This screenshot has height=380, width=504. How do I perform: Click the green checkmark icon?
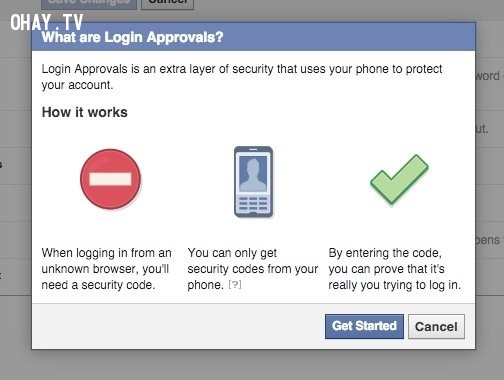pyautogui.click(x=399, y=179)
